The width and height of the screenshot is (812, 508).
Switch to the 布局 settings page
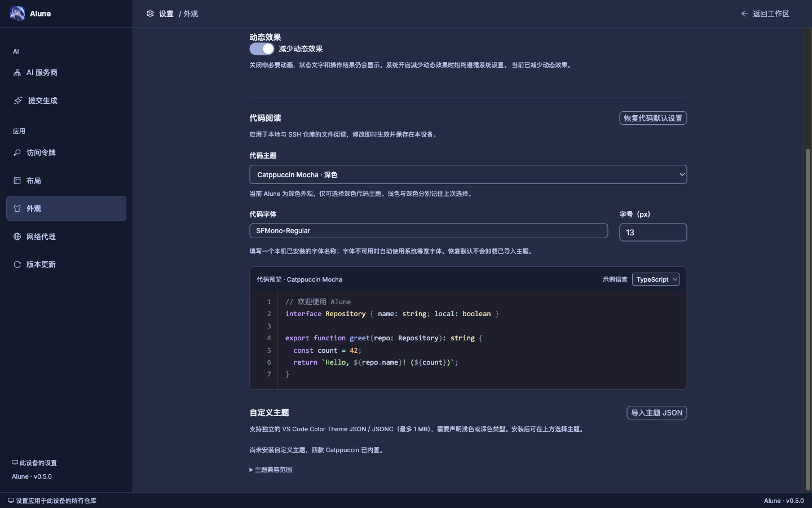coord(66,181)
